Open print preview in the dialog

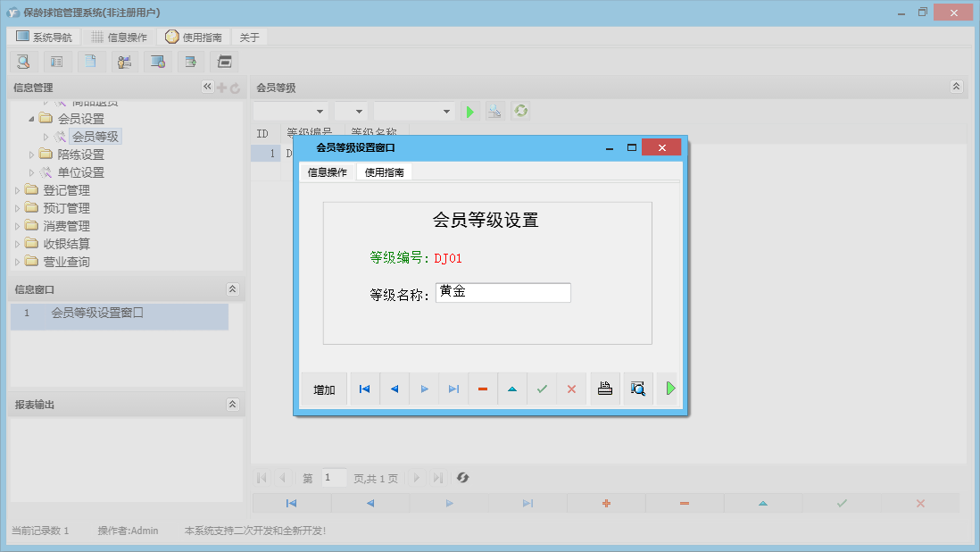(x=637, y=389)
